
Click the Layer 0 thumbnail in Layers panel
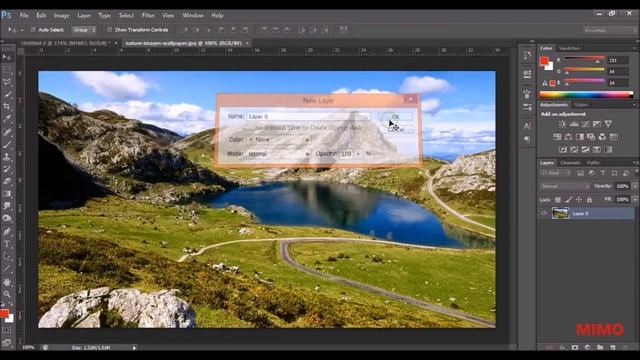[560, 213]
